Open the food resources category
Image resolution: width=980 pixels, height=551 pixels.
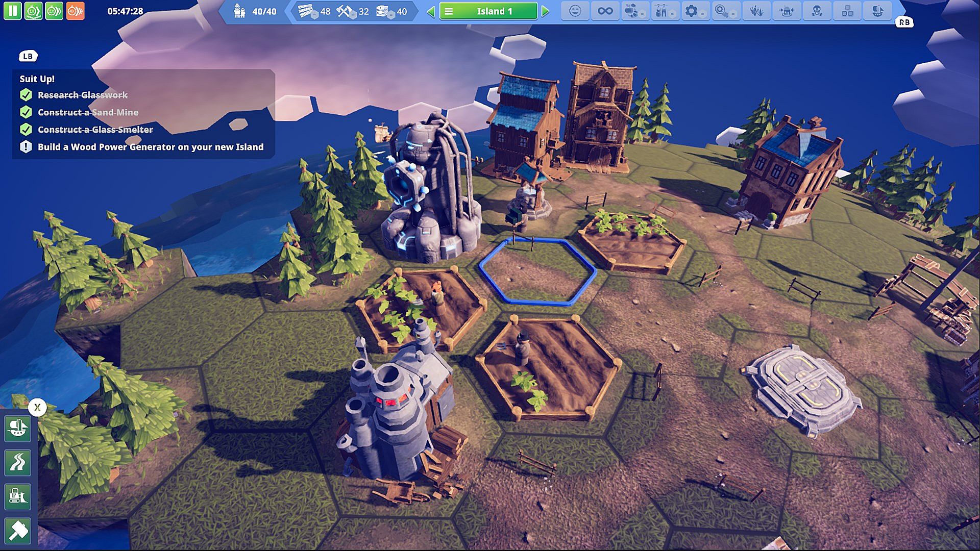point(633,11)
